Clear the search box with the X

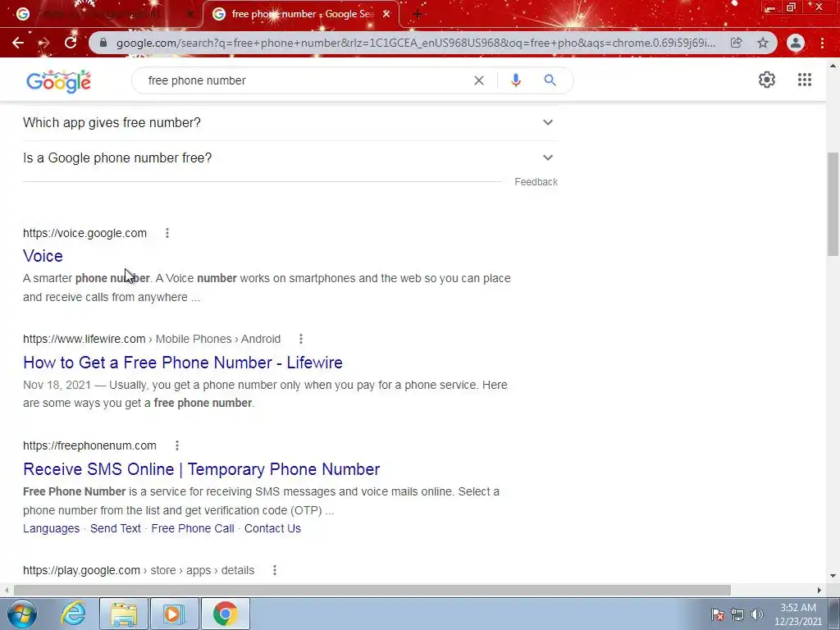click(479, 80)
